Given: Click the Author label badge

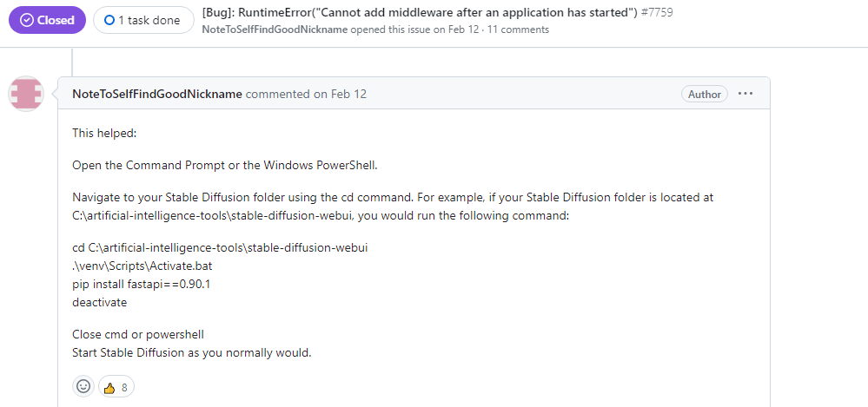Looking at the screenshot, I should [x=705, y=95].
